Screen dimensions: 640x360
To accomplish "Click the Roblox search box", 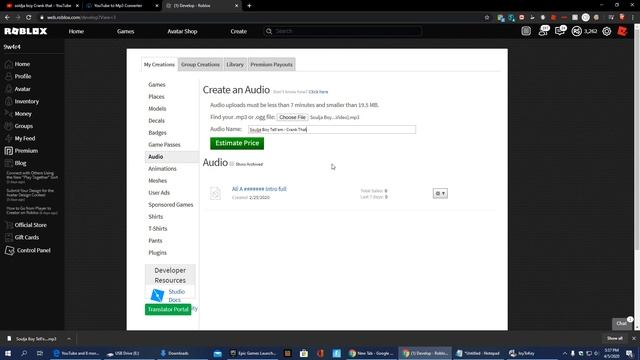I will pyautogui.click(x=343, y=31).
